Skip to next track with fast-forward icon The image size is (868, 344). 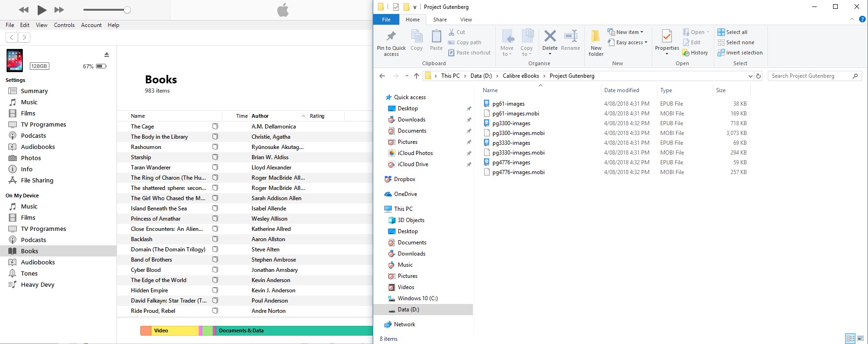pyautogui.click(x=59, y=10)
